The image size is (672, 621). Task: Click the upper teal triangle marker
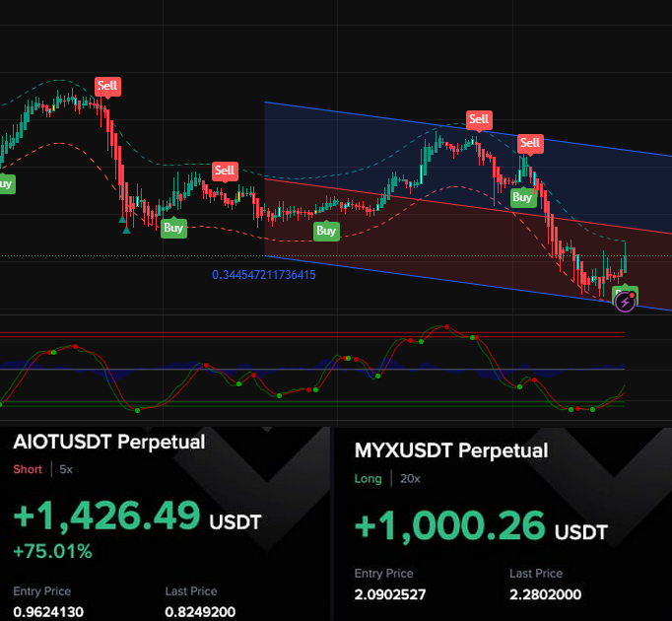tap(122, 219)
